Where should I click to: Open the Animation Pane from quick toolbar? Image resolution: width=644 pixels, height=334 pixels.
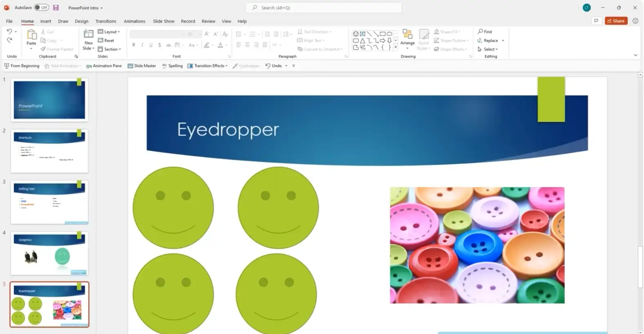click(x=104, y=66)
